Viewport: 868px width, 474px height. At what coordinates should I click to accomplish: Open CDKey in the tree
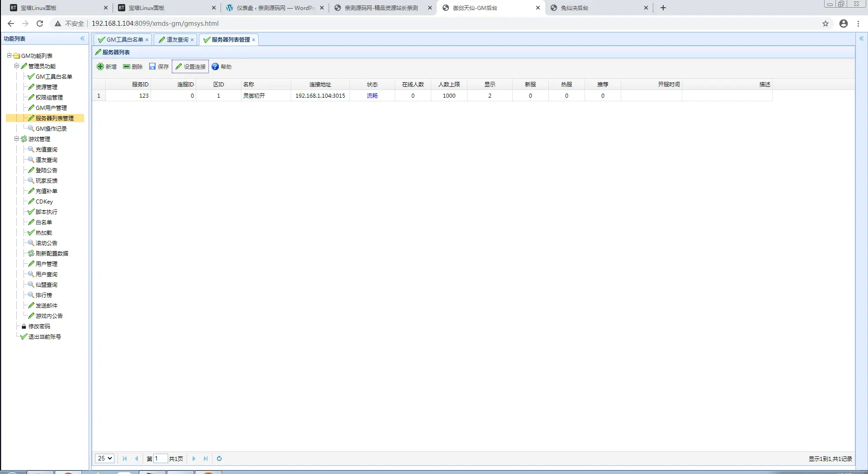pos(44,201)
